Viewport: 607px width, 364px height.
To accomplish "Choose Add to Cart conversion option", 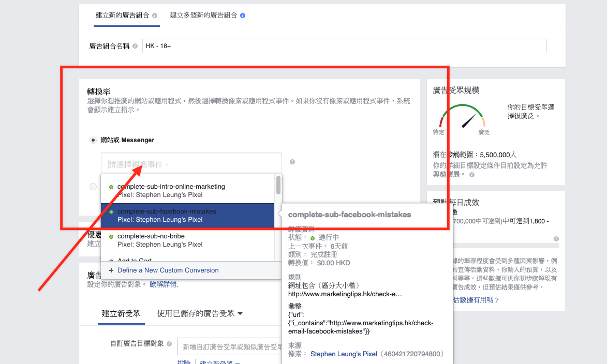I will 188,259.
